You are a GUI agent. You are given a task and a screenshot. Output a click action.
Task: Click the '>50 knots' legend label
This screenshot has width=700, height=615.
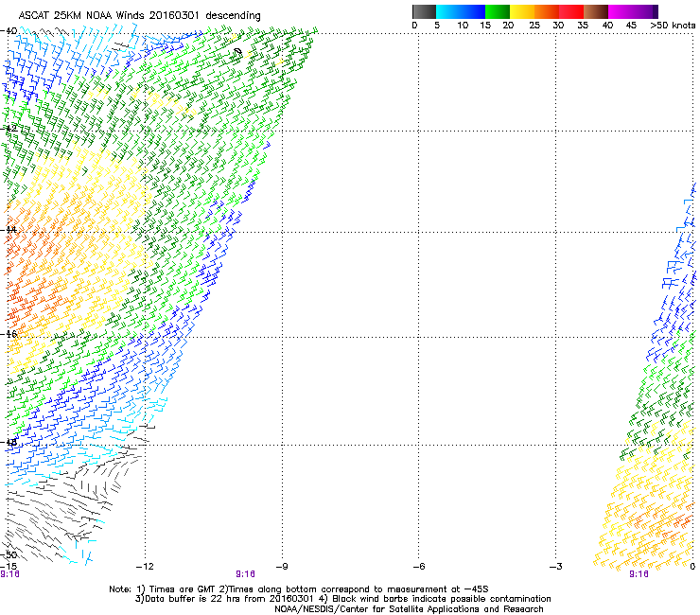[x=673, y=26]
